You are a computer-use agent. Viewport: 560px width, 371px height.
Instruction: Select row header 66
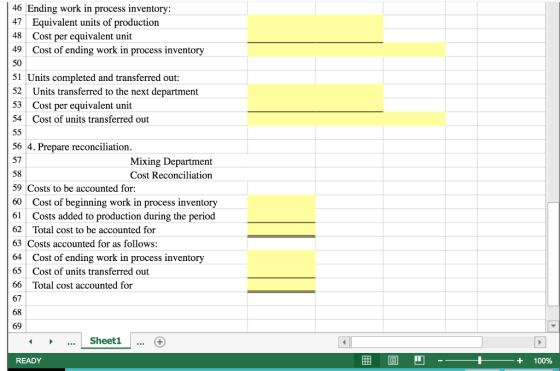click(x=17, y=285)
